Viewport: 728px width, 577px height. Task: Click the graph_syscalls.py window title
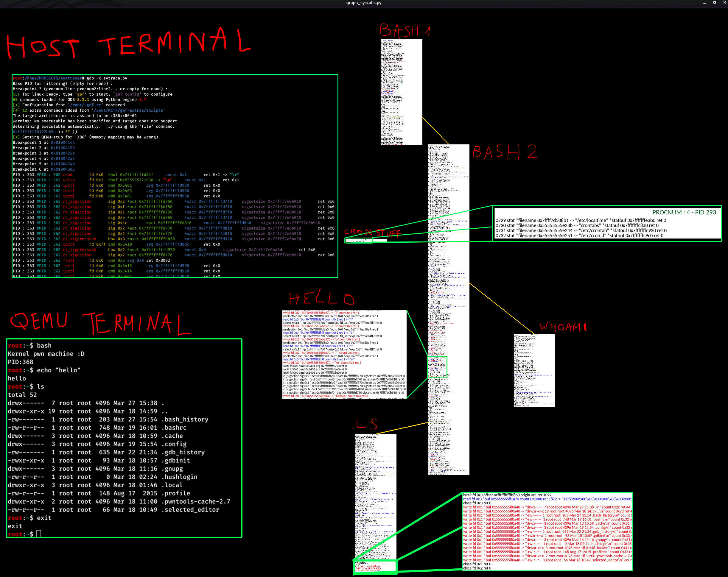tap(364, 3)
